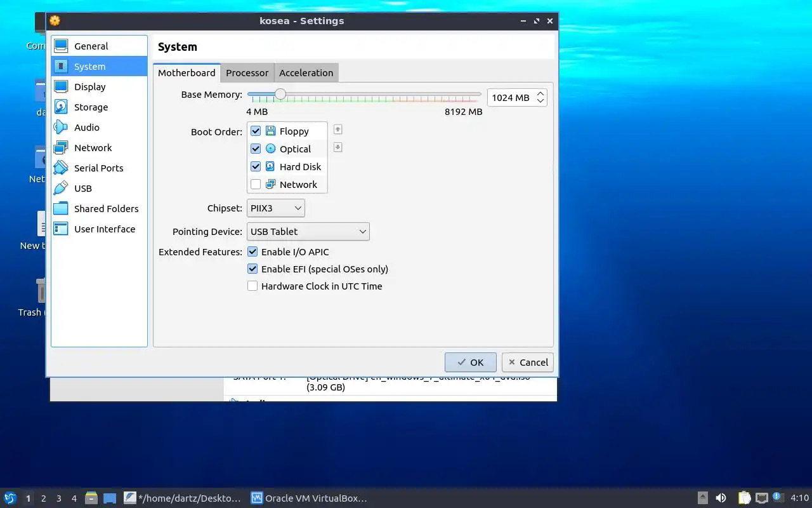Open the Lubuntu start menu icon
Image resolution: width=812 pixels, height=508 pixels.
tap(10, 498)
